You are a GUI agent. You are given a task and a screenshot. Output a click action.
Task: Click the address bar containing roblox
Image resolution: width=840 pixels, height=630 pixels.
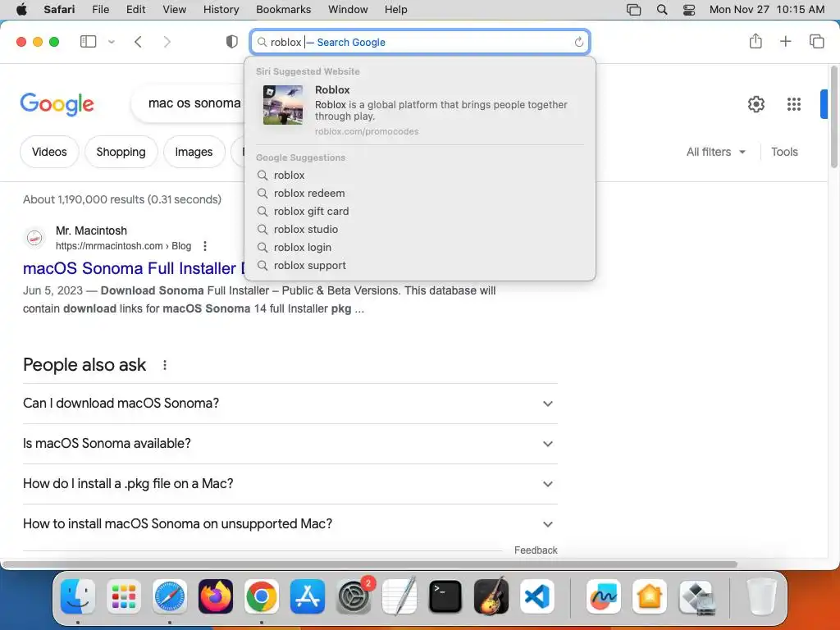click(420, 42)
